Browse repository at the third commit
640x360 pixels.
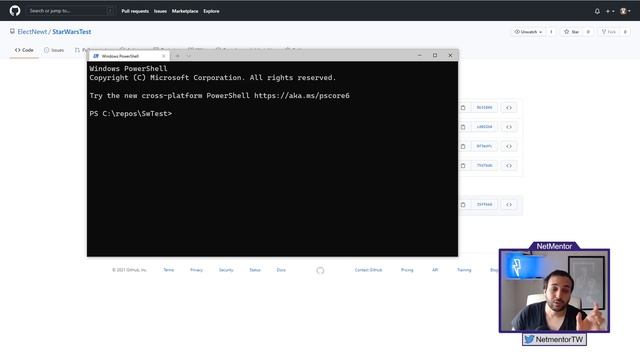click(x=509, y=146)
